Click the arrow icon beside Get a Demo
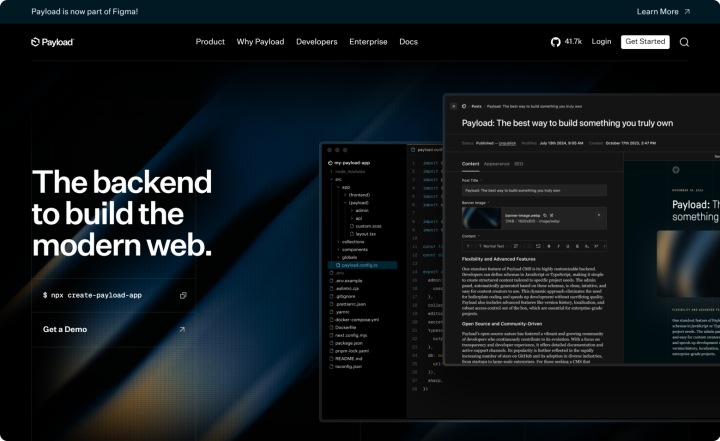Viewport: 720px width, 441px height. pyautogui.click(x=182, y=329)
